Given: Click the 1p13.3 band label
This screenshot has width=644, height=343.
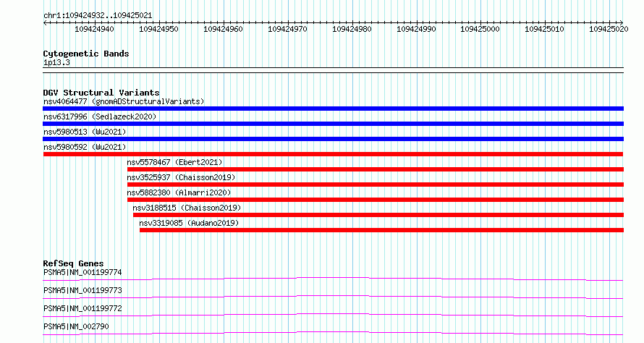Looking at the screenshot, I should click(x=56, y=62).
